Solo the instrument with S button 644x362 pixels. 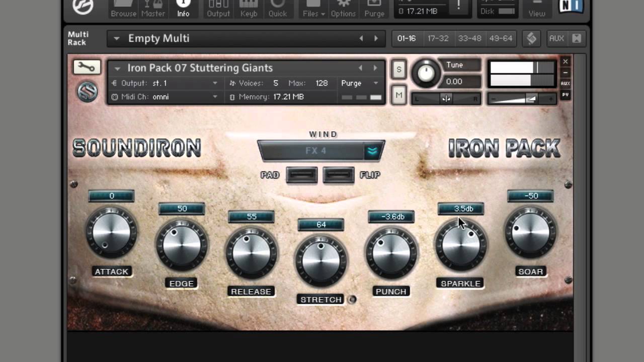point(399,69)
